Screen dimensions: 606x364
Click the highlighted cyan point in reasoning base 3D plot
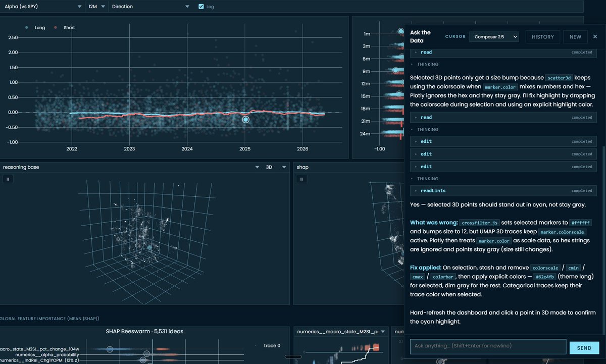[x=149, y=248]
